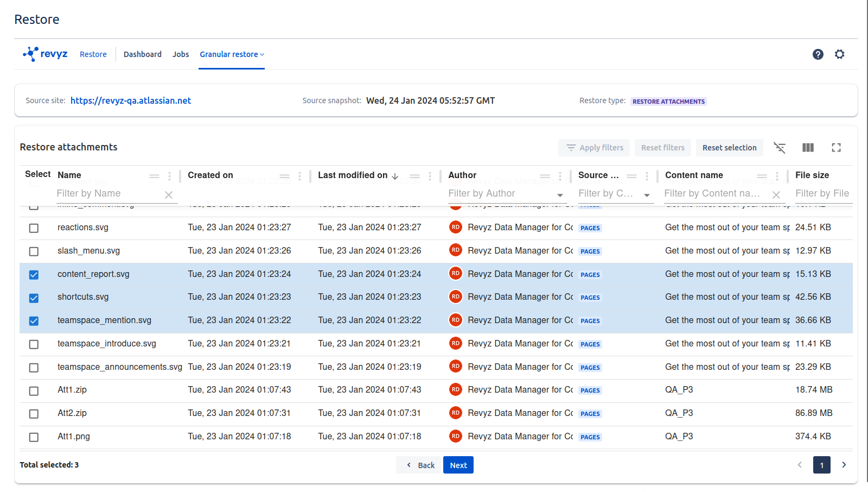Screen dimensions: 868x492
Task: Type in the Filter by Content name field
Action: click(712, 193)
